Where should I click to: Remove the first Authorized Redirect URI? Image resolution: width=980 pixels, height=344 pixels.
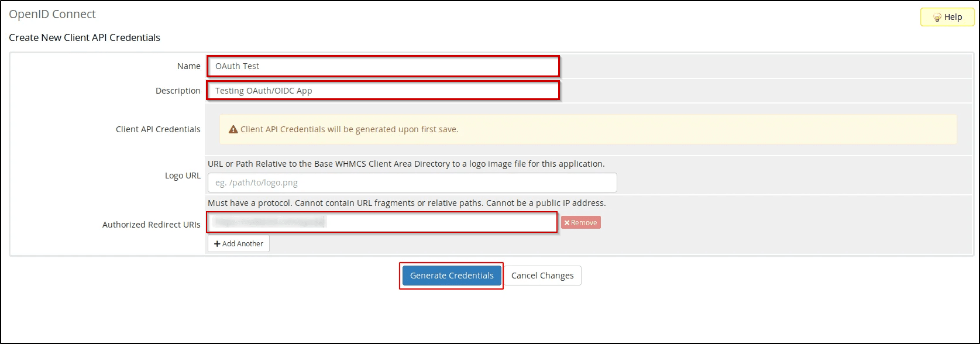point(581,222)
